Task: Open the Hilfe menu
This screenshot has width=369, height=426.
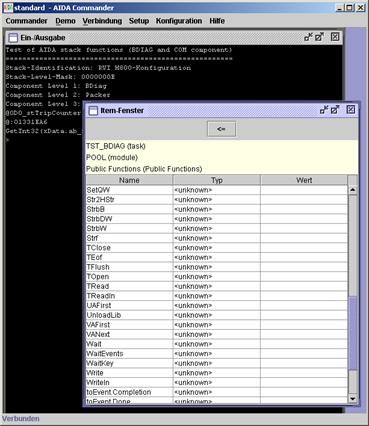Action: [217, 21]
